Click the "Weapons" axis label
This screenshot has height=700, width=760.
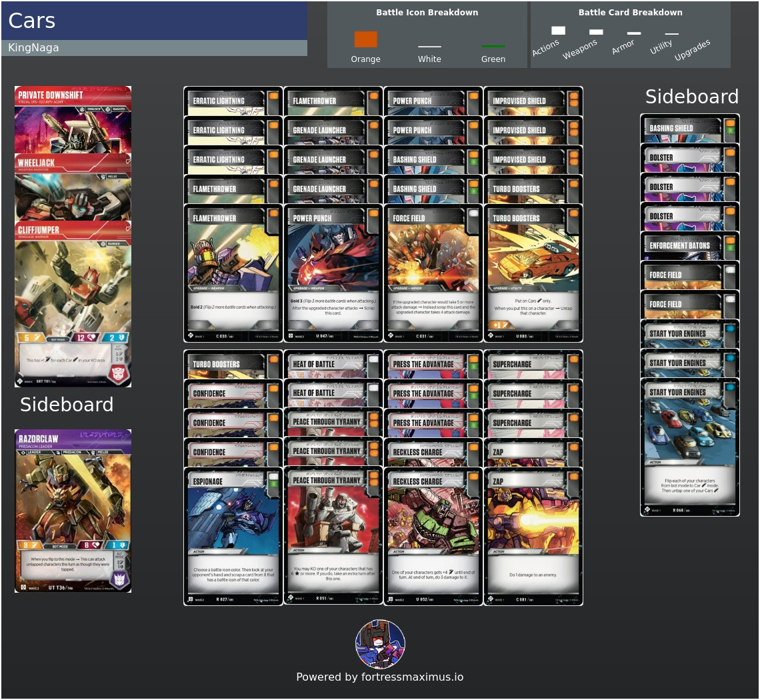[580, 49]
